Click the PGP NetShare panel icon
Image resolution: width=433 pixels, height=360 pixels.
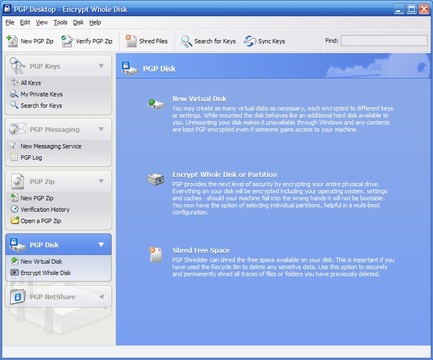[18, 296]
